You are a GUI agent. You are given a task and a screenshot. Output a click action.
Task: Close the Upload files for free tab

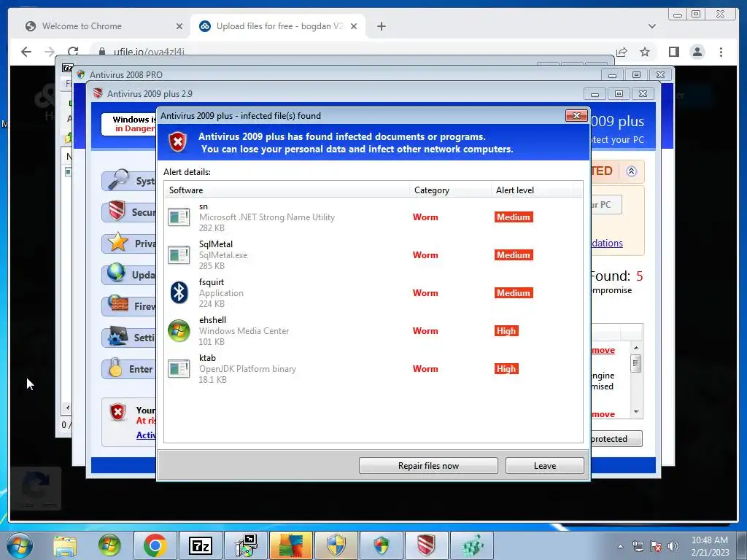click(354, 26)
